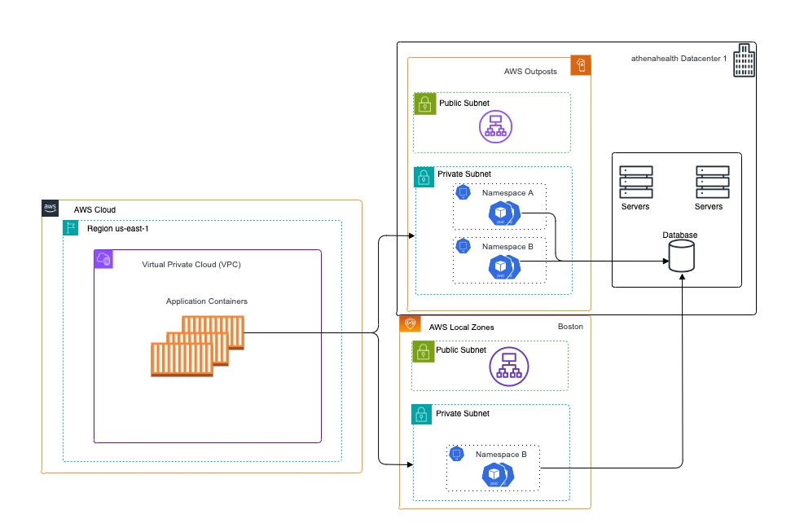Image resolution: width=804 pixels, height=532 pixels.
Task: Click the Region us-east-1 globe icon
Action: [69, 227]
